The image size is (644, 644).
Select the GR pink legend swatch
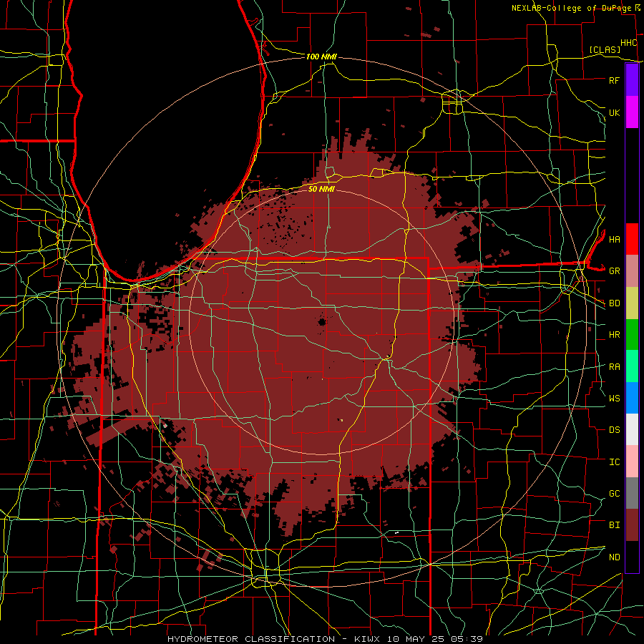pyautogui.click(x=632, y=270)
